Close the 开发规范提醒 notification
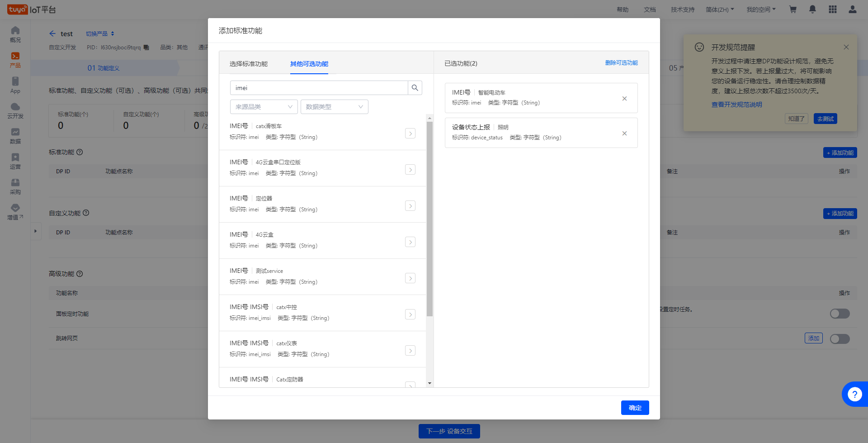The height and width of the screenshot is (443, 868). point(846,47)
